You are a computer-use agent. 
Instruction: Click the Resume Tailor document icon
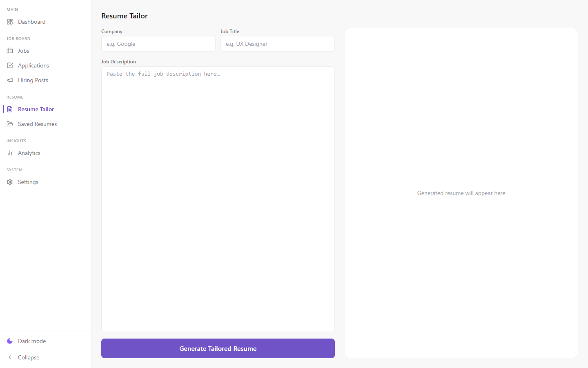[x=10, y=109]
